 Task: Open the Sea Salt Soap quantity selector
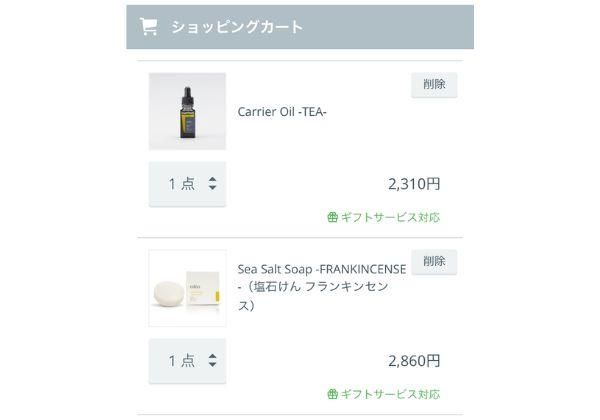(x=187, y=361)
